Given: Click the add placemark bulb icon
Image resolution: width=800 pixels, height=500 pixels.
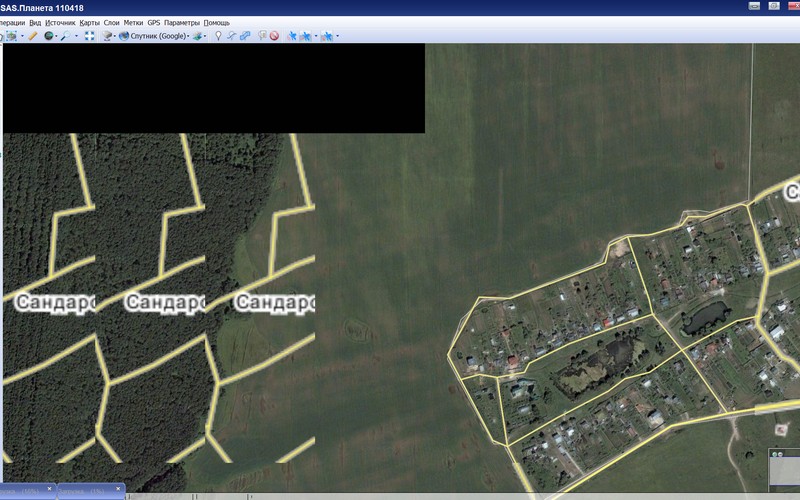Looking at the screenshot, I should tap(218, 35).
